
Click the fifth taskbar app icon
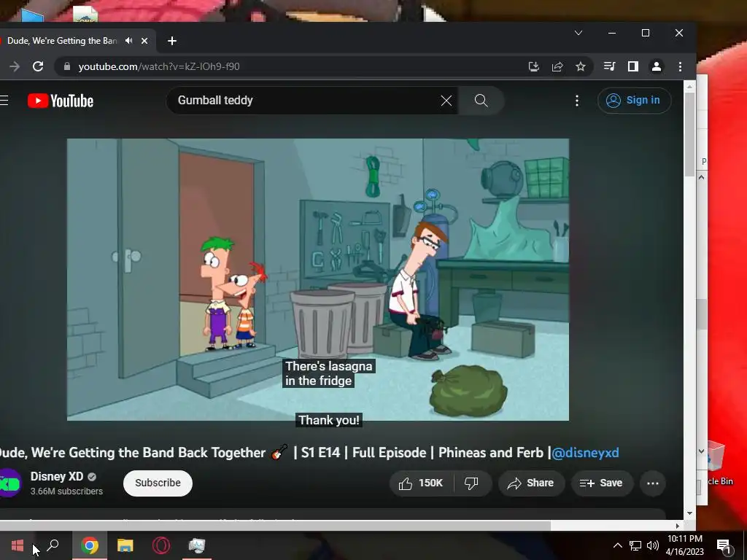coord(197,545)
